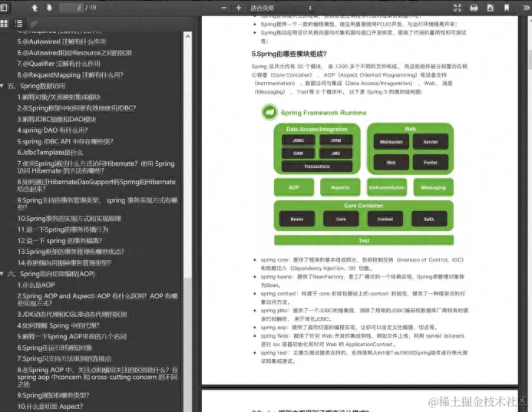
Task: Open item 12.说一下 spring 的事务隔离?
Action: coord(60,241)
